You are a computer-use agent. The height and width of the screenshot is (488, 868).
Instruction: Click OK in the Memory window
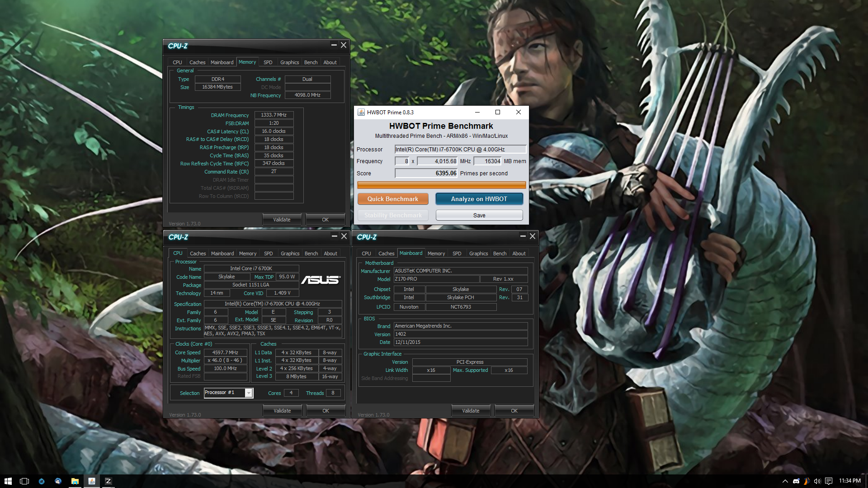click(x=325, y=220)
